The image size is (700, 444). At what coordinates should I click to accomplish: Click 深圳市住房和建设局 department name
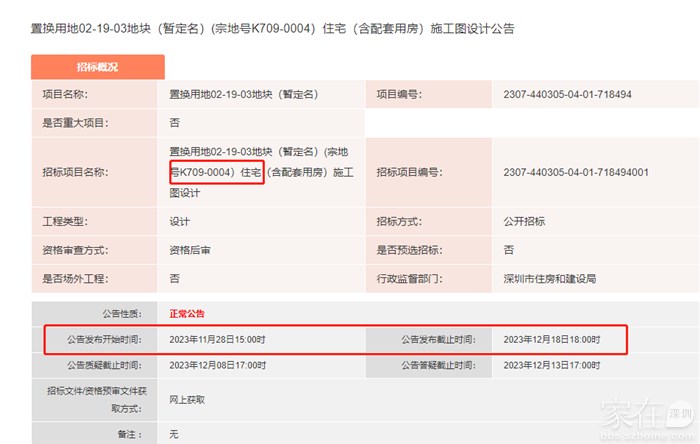coord(550,278)
